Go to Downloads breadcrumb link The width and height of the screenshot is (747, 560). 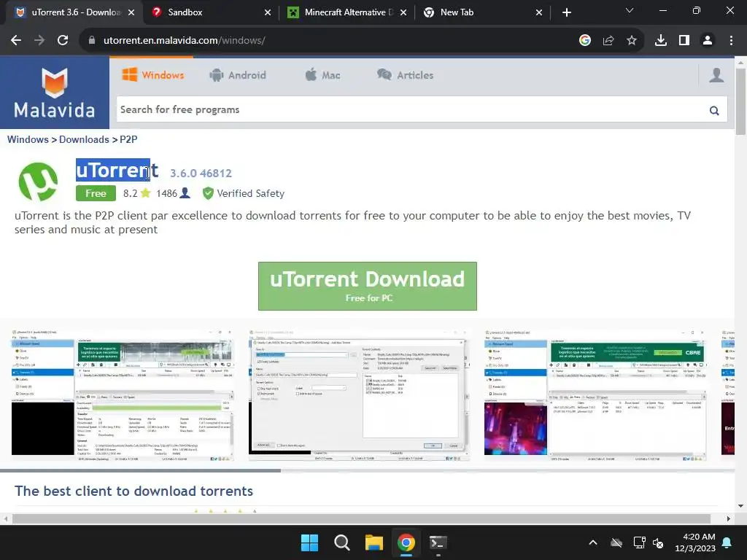[x=84, y=139]
